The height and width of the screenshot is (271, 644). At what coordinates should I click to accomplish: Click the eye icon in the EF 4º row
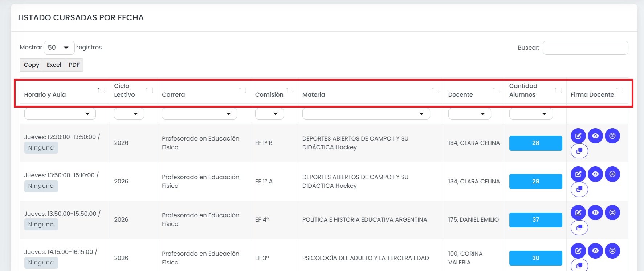(595, 213)
